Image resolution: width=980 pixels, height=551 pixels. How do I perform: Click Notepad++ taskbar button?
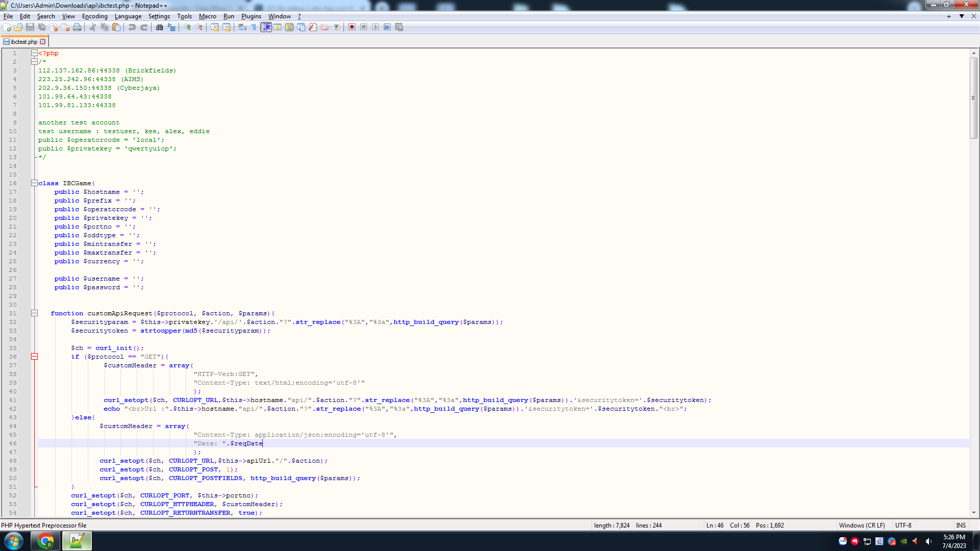coord(77,541)
